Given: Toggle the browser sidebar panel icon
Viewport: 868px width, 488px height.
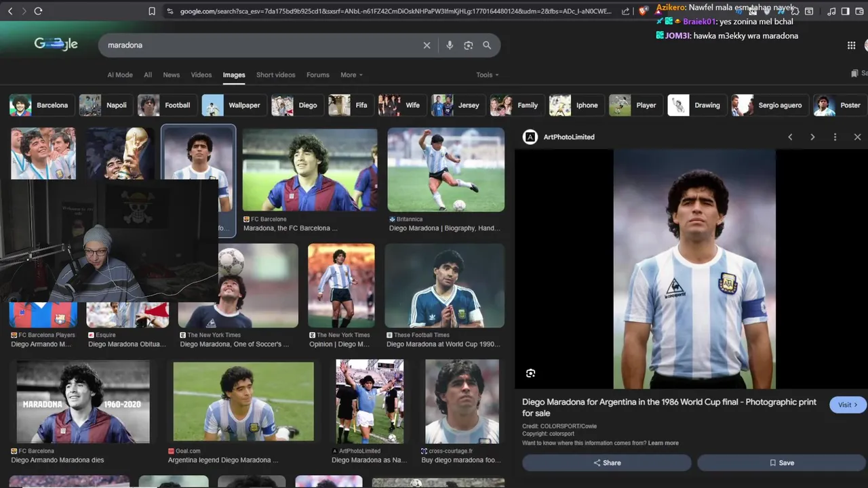Looking at the screenshot, I should [x=845, y=11].
